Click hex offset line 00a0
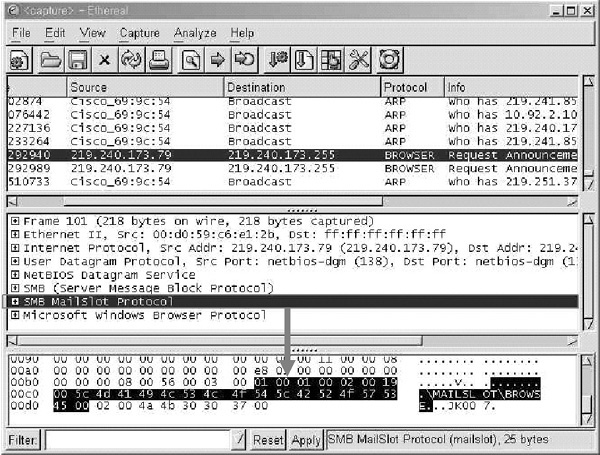Viewport: 600px width, 455px height. tap(24, 371)
